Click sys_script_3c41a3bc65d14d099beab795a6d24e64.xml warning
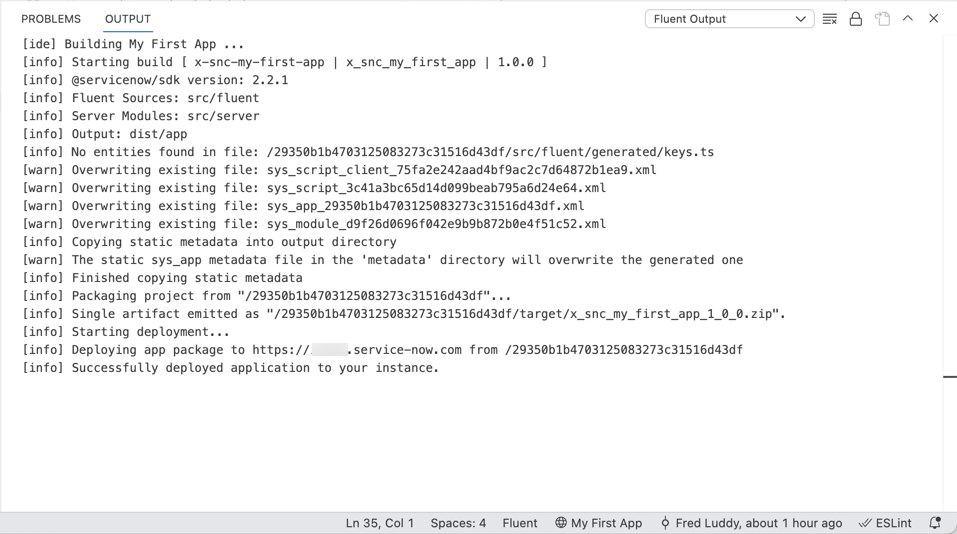This screenshot has width=957, height=534. click(314, 188)
